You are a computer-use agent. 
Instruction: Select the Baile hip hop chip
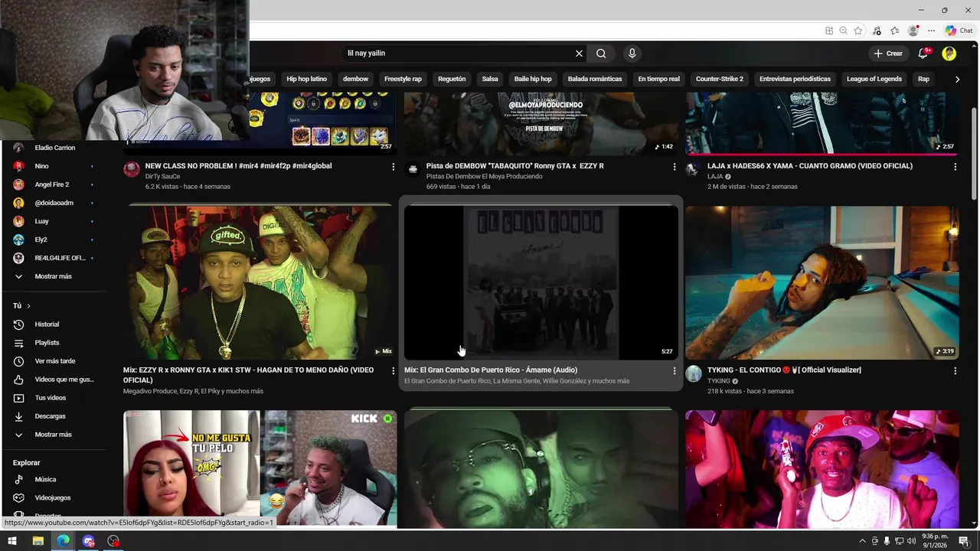pos(533,79)
